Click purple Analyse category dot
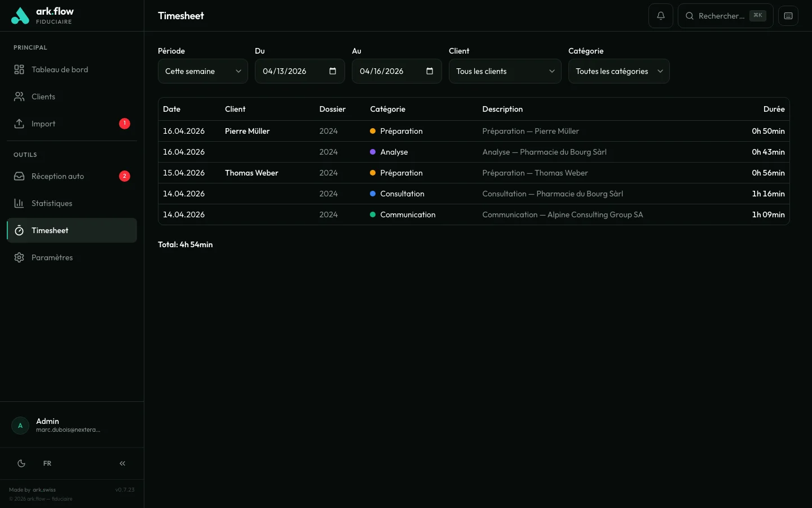812x508 pixels. (373, 152)
